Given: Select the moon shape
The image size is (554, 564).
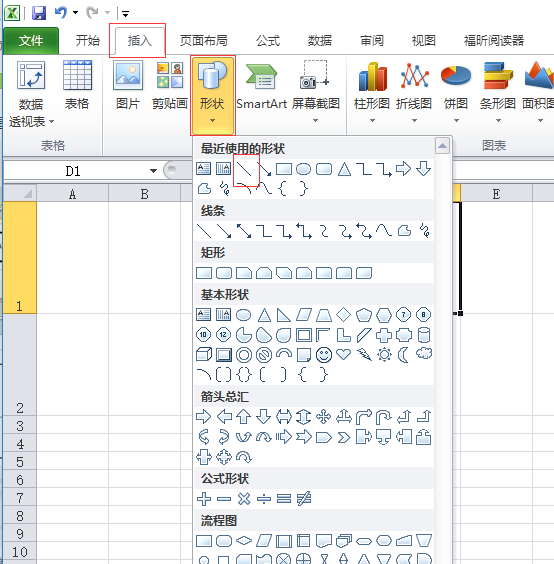Looking at the screenshot, I should (403, 355).
